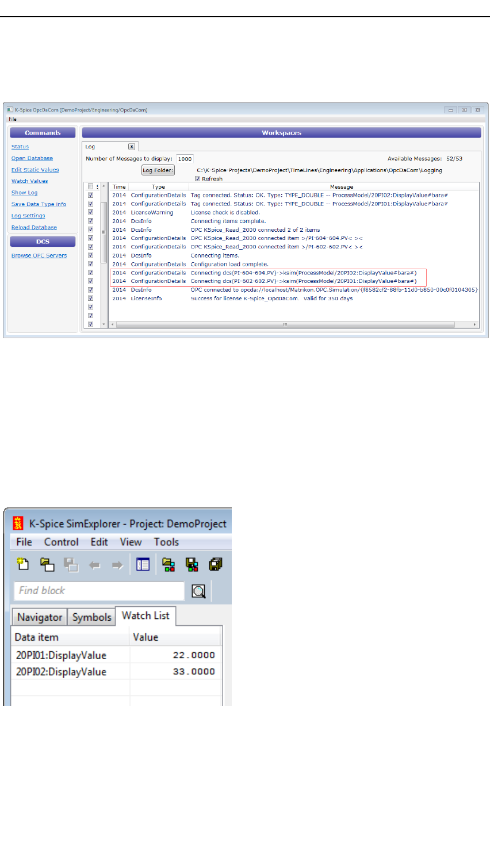Toggle the explorer panel layout icon

[x=143, y=564]
